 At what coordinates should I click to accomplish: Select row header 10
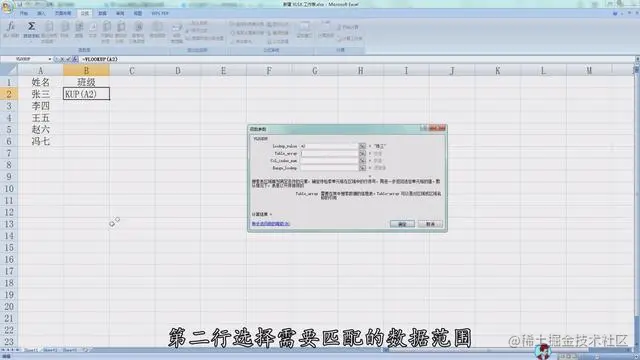[x=9, y=189]
